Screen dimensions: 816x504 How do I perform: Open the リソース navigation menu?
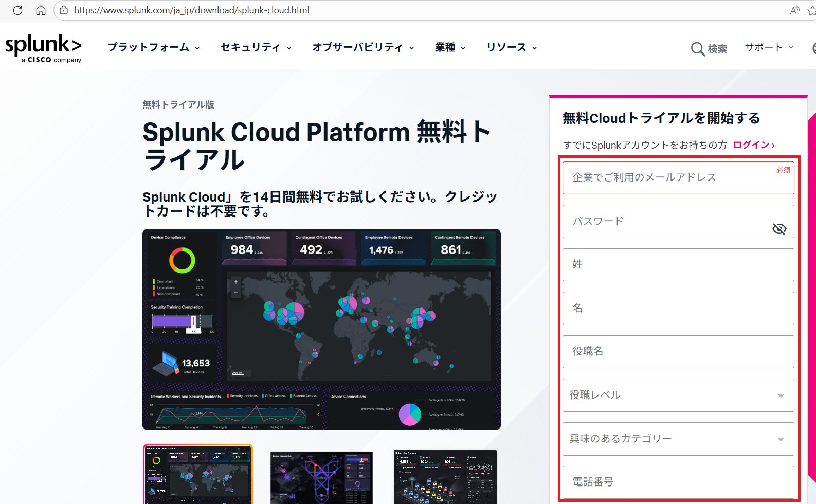(x=512, y=47)
